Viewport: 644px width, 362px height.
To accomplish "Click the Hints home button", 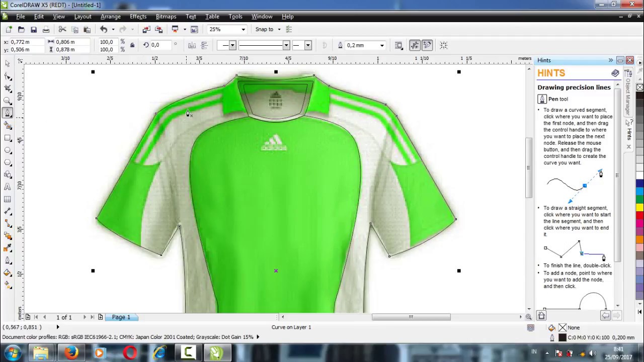I will coord(541,316).
